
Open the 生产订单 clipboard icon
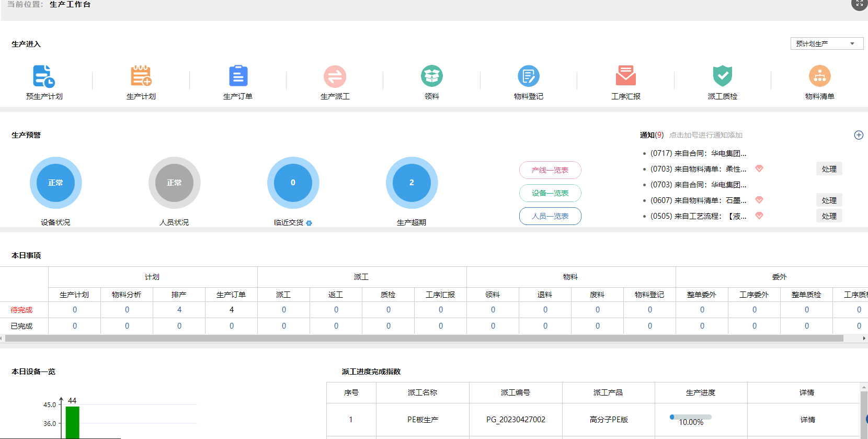click(238, 76)
